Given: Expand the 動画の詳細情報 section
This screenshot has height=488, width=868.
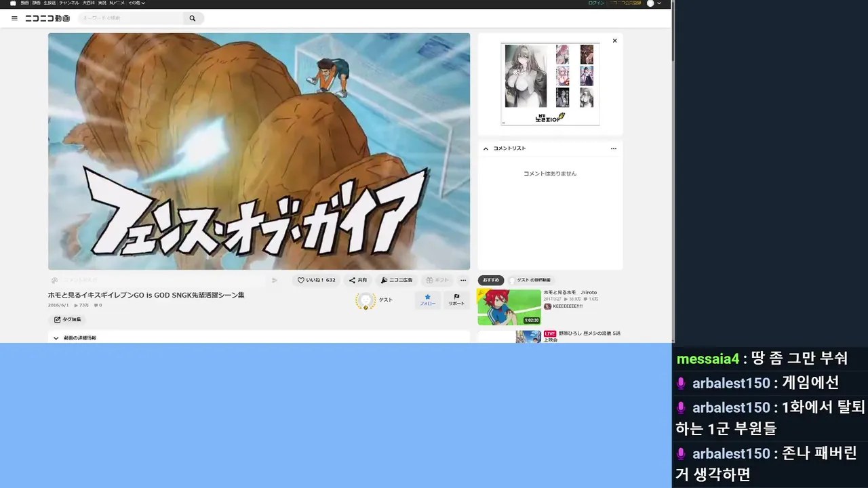Looking at the screenshot, I should click(259, 337).
